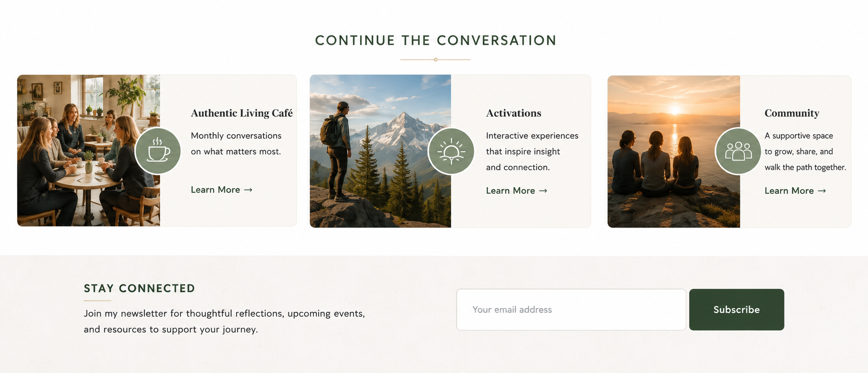Open the Authentic Living Café Learn More link

click(221, 190)
